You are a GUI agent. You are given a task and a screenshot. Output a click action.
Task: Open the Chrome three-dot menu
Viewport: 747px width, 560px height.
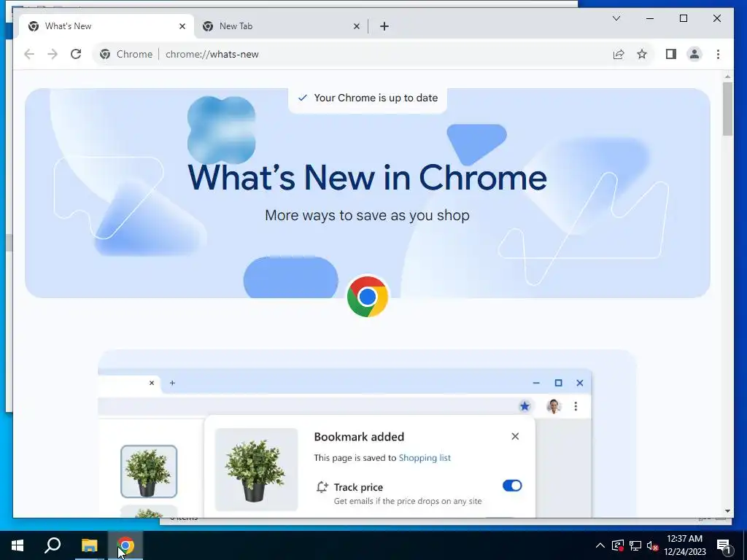(x=718, y=54)
